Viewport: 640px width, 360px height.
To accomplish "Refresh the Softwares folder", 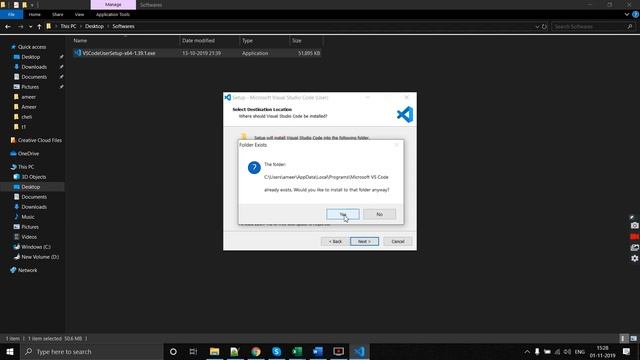I will [544, 27].
